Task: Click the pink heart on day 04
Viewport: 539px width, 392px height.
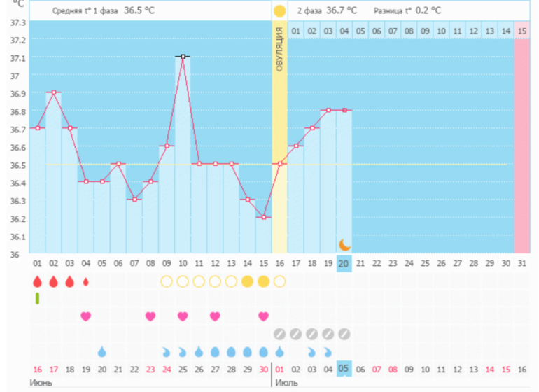Action: coord(86,316)
